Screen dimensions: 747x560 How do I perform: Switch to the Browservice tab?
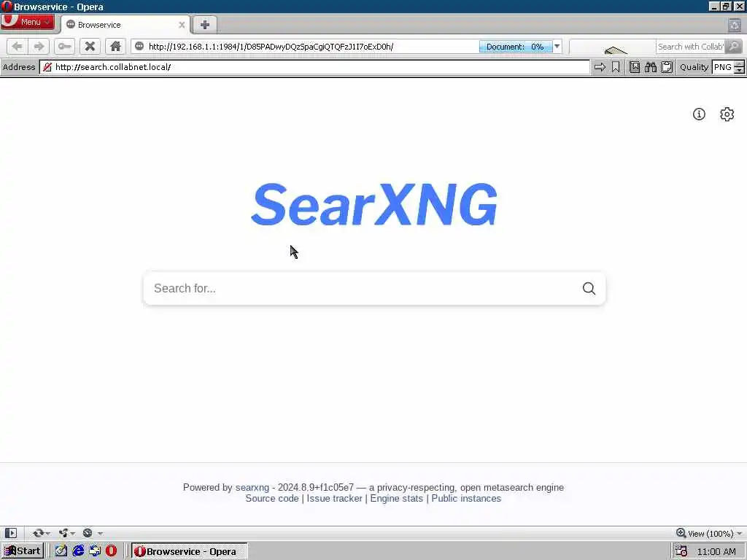click(125, 25)
